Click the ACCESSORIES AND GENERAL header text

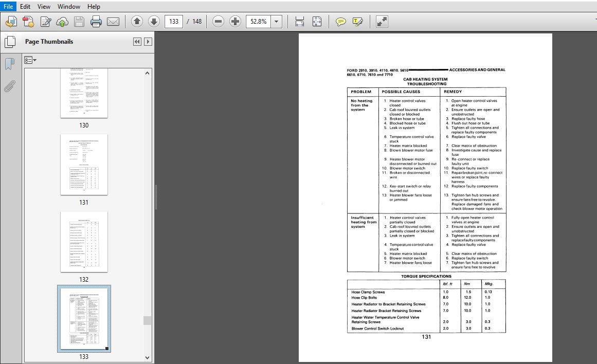477,70
